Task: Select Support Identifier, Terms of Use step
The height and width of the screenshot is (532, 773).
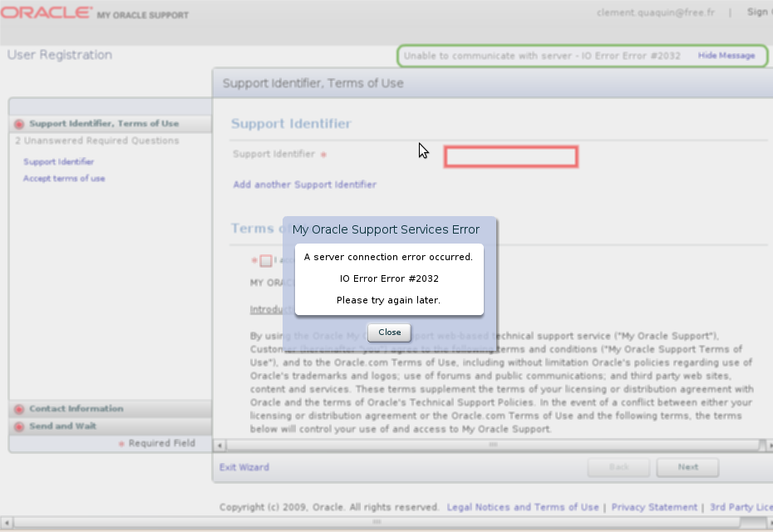Action: point(111,124)
